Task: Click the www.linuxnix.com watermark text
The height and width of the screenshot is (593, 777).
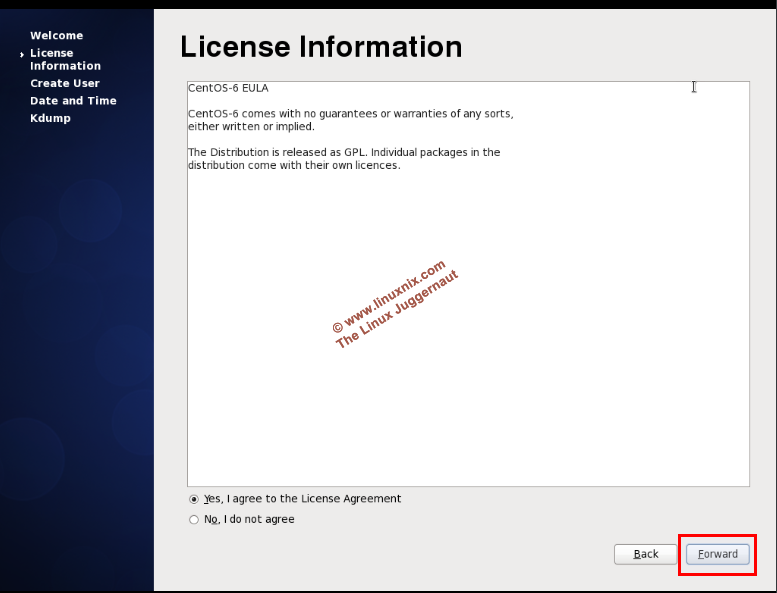Action: [x=388, y=295]
